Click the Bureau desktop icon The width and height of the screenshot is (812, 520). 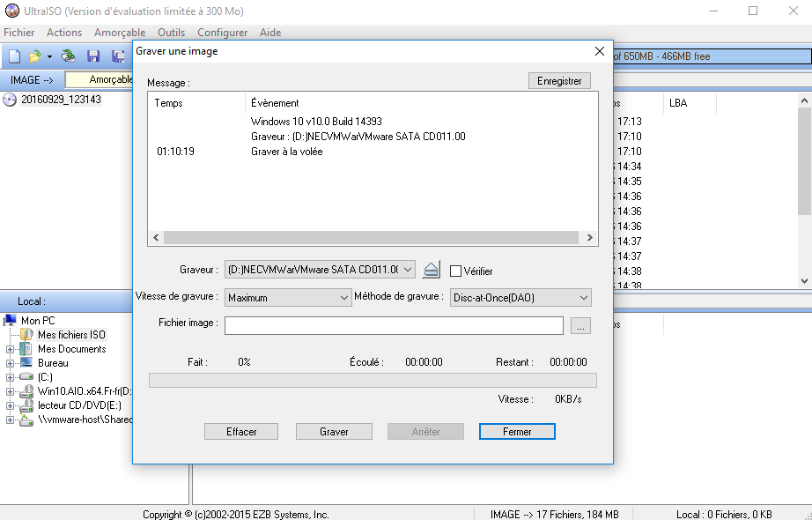tap(26, 362)
